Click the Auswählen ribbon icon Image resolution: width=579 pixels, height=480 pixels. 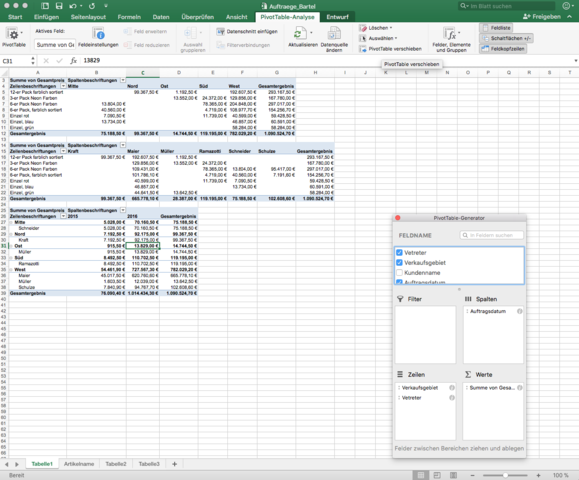click(363, 38)
